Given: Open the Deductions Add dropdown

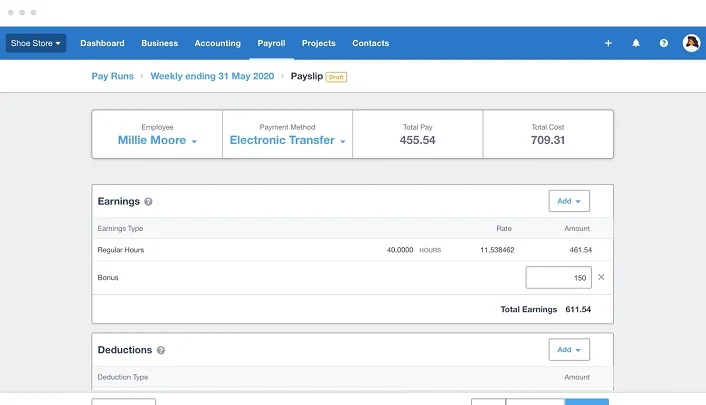Looking at the screenshot, I should click(x=569, y=350).
